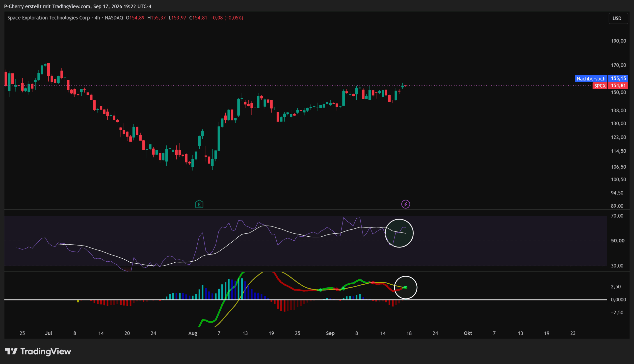Click the Aug label on time axis
Viewport: 634px width, 364px height.
pyautogui.click(x=193, y=333)
